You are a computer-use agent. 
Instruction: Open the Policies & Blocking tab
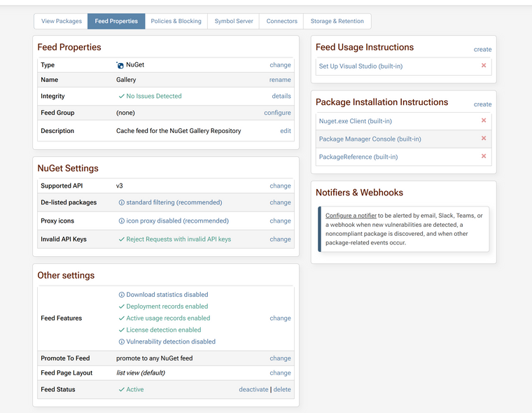point(176,21)
